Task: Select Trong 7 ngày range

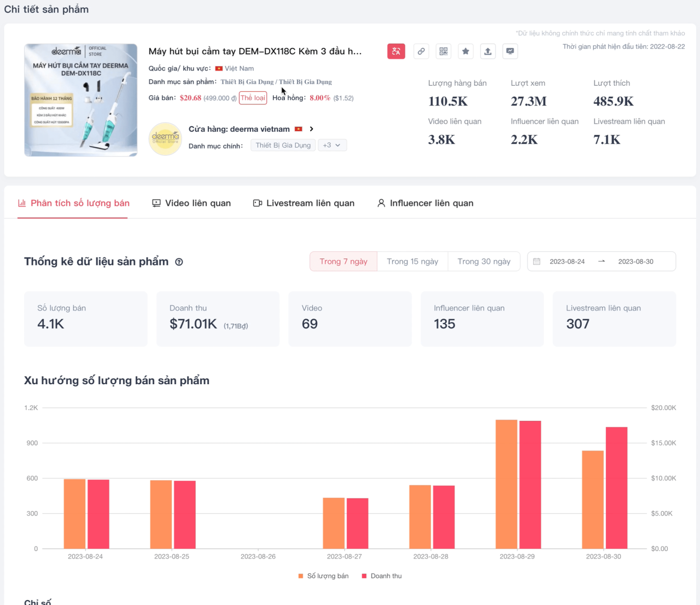Action: (x=343, y=261)
